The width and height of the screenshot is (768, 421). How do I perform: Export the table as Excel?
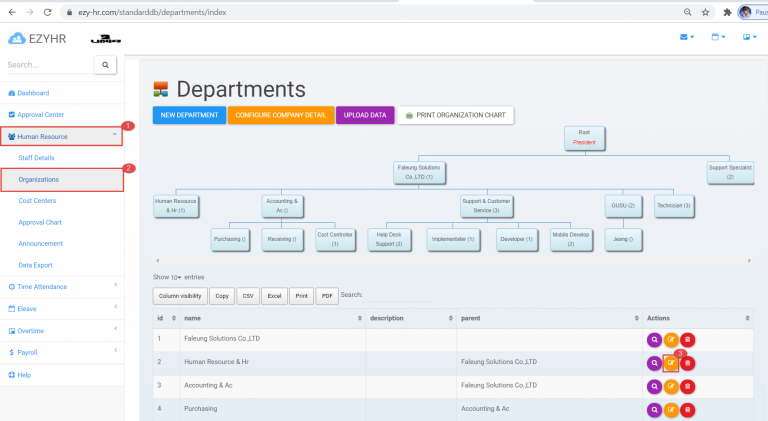click(x=273, y=295)
